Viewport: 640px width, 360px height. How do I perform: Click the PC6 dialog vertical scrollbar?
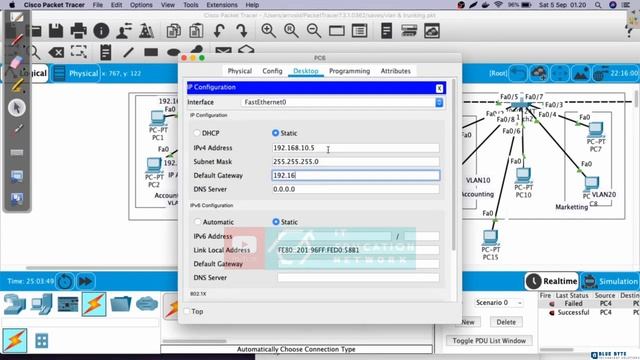453,165
